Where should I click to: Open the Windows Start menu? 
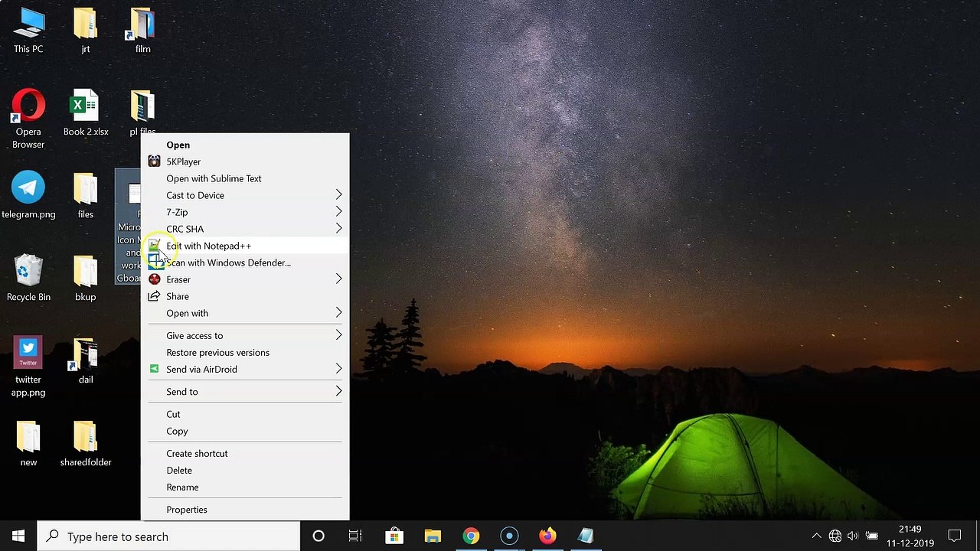18,536
